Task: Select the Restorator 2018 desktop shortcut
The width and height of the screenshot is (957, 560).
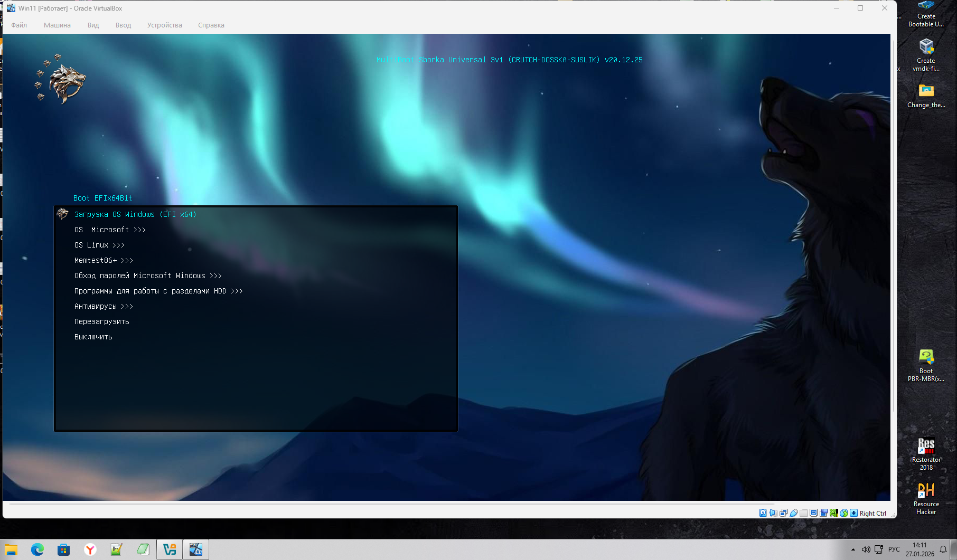Action: tap(926, 454)
